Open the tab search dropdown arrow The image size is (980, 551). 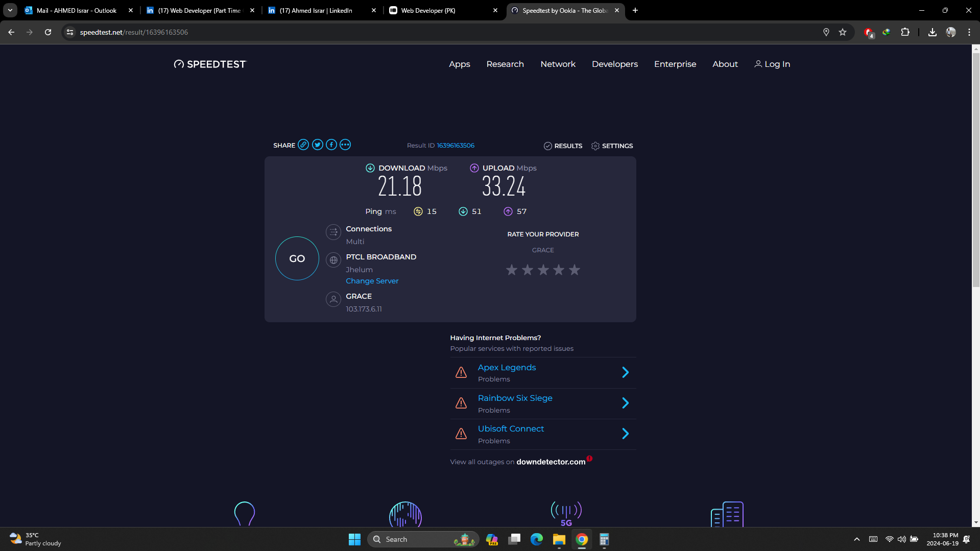[10, 10]
